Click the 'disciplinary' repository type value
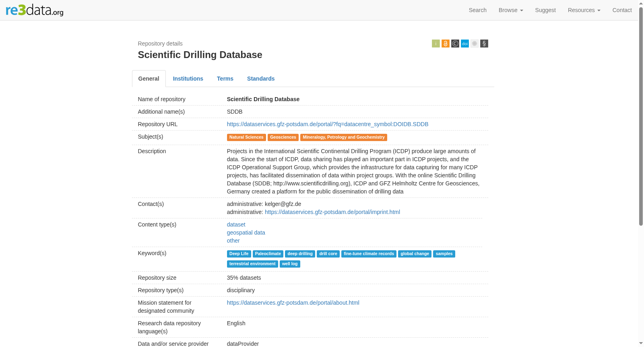 241,290
